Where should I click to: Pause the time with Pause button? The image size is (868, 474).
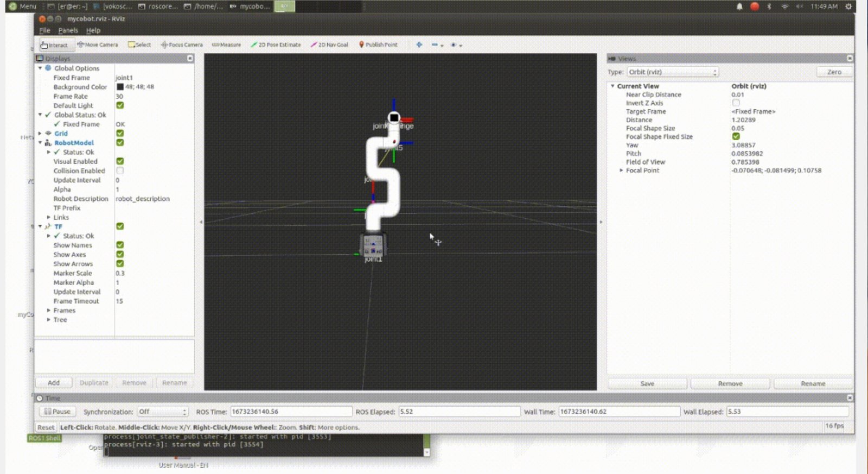point(57,412)
